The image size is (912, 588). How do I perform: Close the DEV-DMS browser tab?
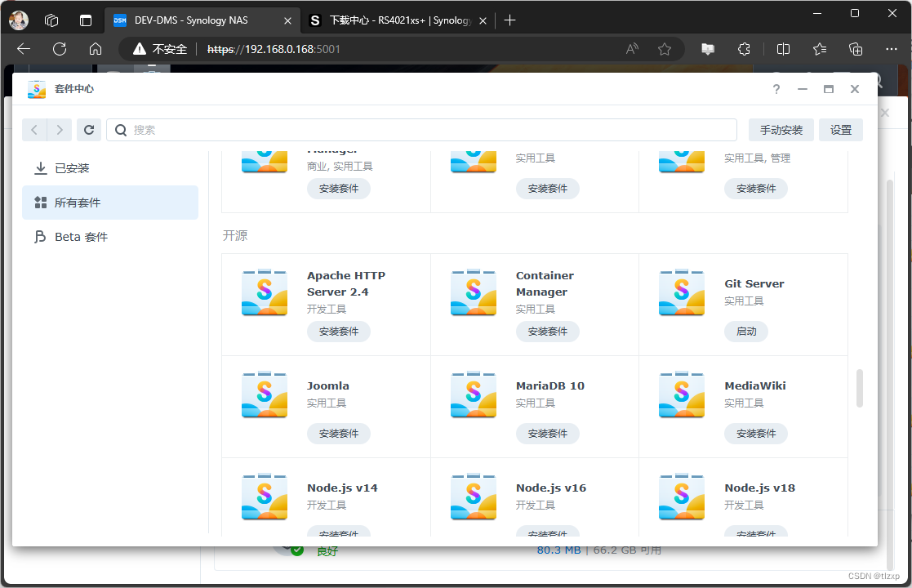click(287, 20)
